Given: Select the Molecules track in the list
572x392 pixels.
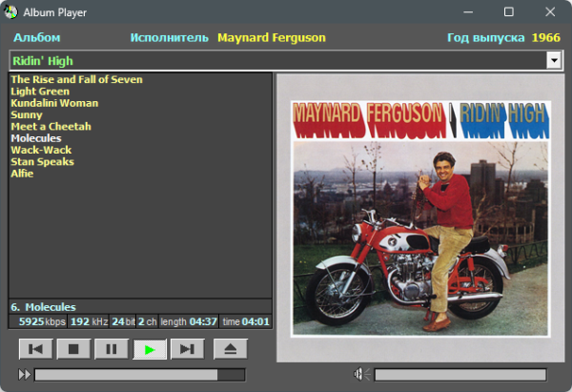Looking at the screenshot, I should tap(36, 138).
